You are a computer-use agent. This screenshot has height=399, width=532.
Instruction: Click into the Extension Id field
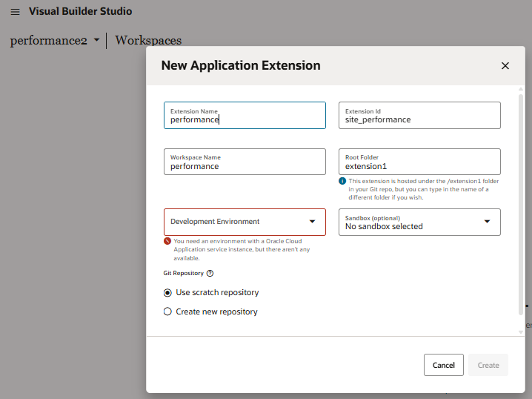pos(419,116)
